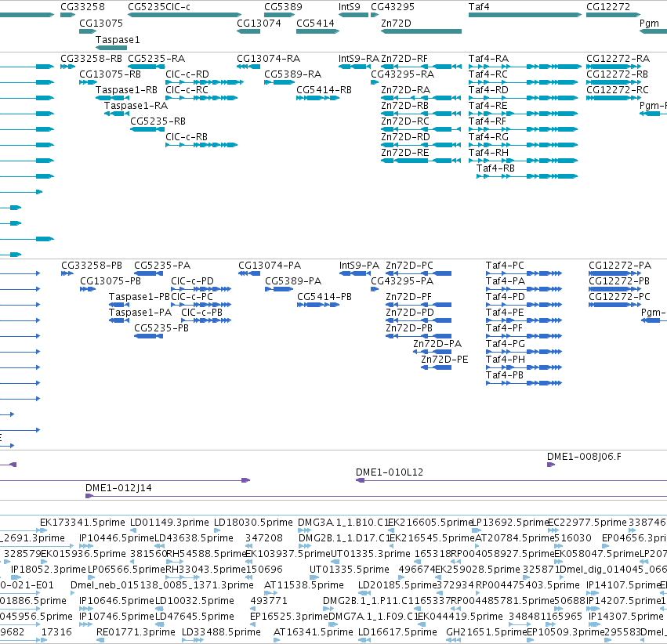
Task: Select the AT11538.5prime EST label
Action: tap(304, 585)
